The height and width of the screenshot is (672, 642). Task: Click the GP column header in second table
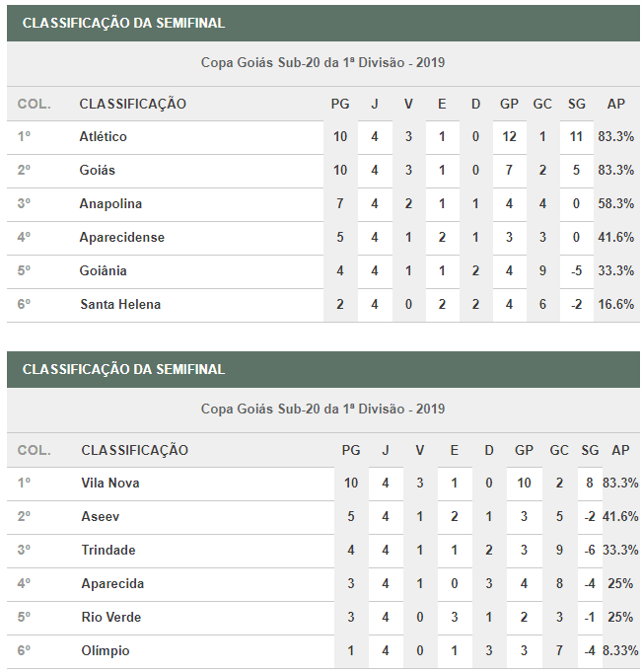click(x=524, y=450)
